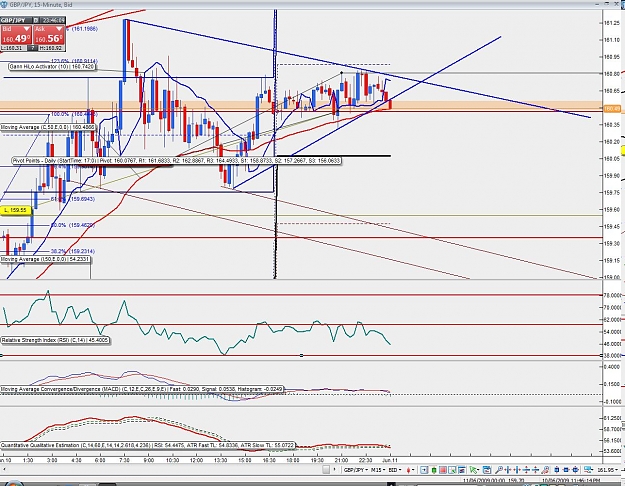The height and width of the screenshot is (486, 625).
Task: Click the second horizontal scale icon
Action: pyautogui.click(x=517, y=470)
